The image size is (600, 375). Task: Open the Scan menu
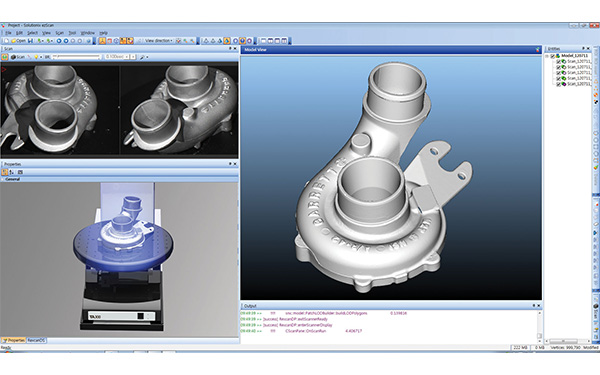[60, 33]
